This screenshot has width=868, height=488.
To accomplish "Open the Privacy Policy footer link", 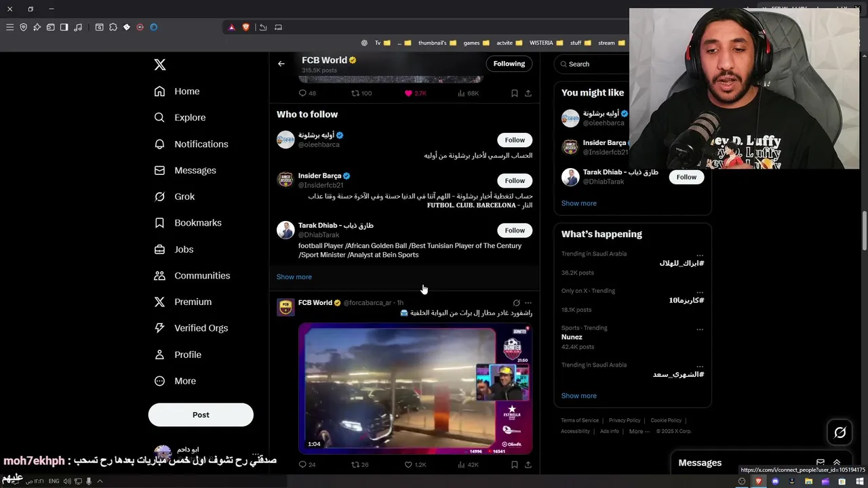I will click(x=625, y=420).
